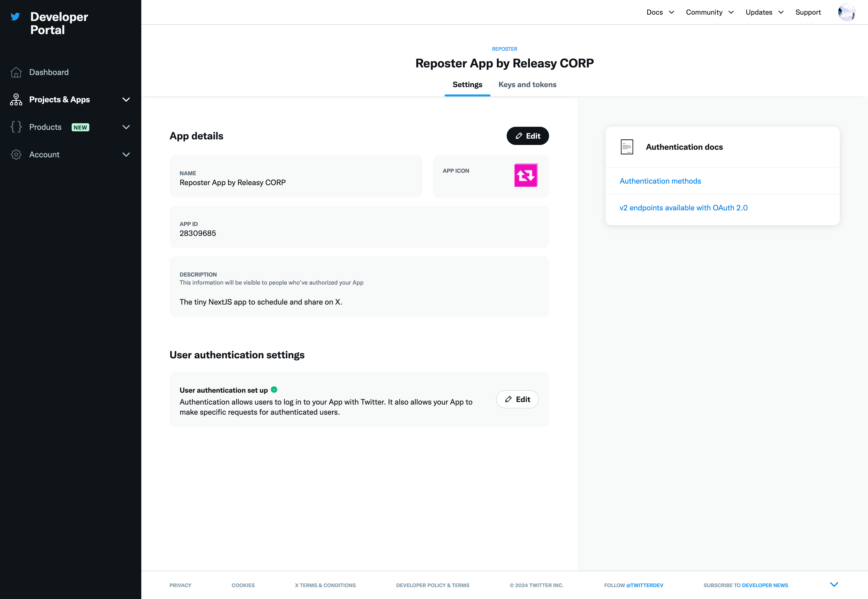
Task: Expand the Account menu chevron
Action: click(x=126, y=155)
